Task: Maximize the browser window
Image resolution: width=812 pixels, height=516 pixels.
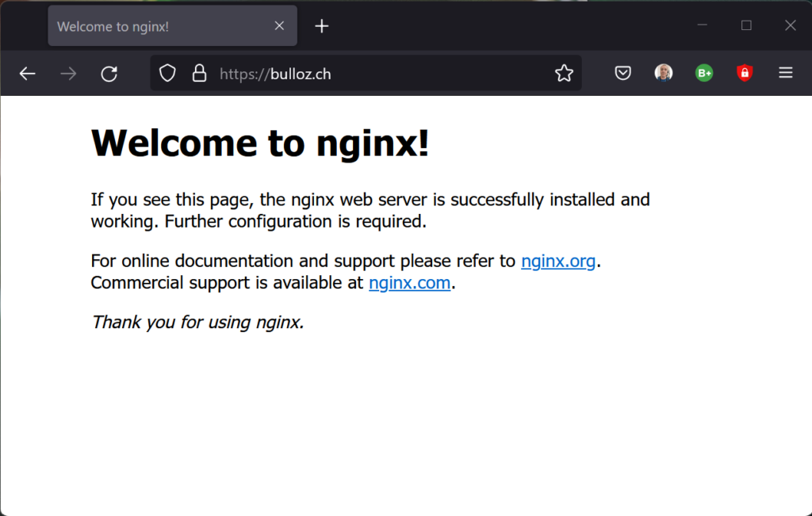Action: click(x=746, y=25)
